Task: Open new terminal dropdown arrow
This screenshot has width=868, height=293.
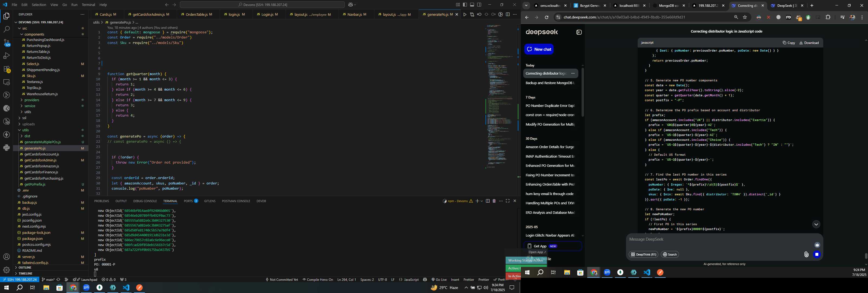Action: pyautogui.click(x=482, y=201)
